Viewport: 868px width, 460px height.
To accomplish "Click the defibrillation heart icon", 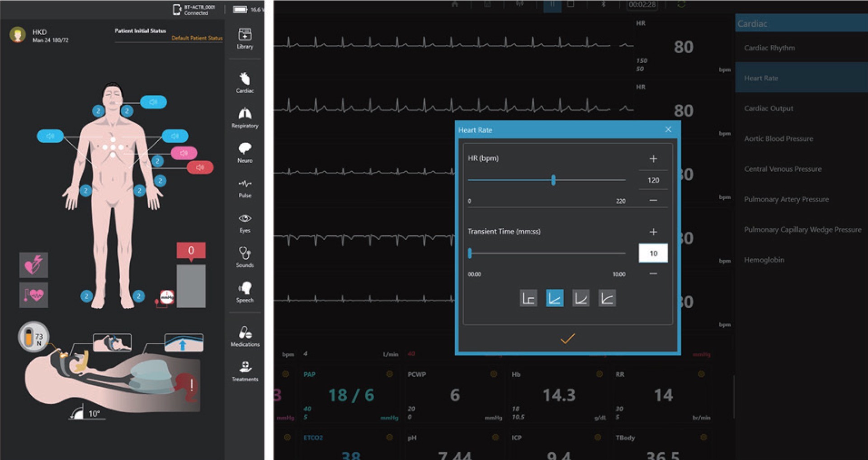I will pyautogui.click(x=33, y=265).
